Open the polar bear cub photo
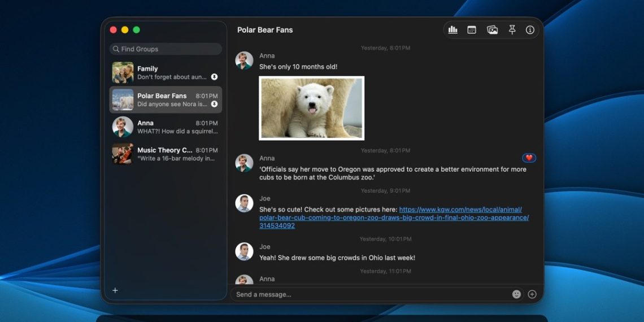644x322 pixels. tap(311, 108)
